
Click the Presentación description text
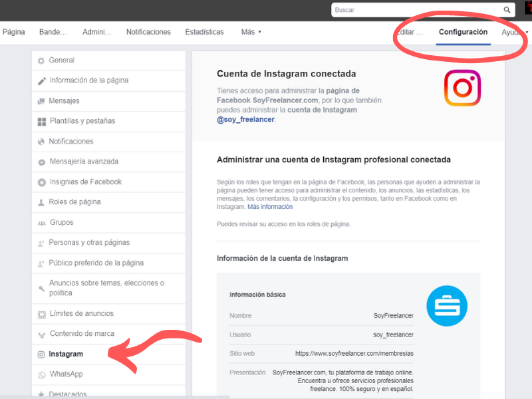click(342, 380)
